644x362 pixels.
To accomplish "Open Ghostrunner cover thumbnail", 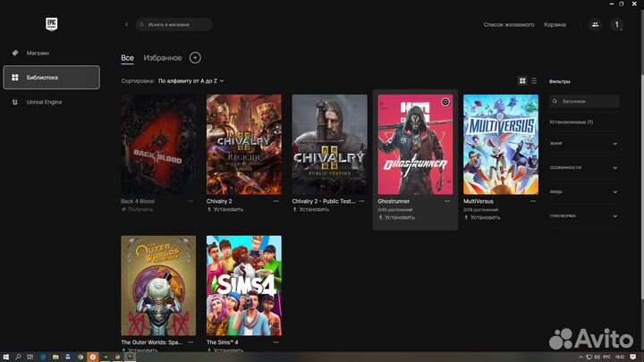I will [415, 145].
